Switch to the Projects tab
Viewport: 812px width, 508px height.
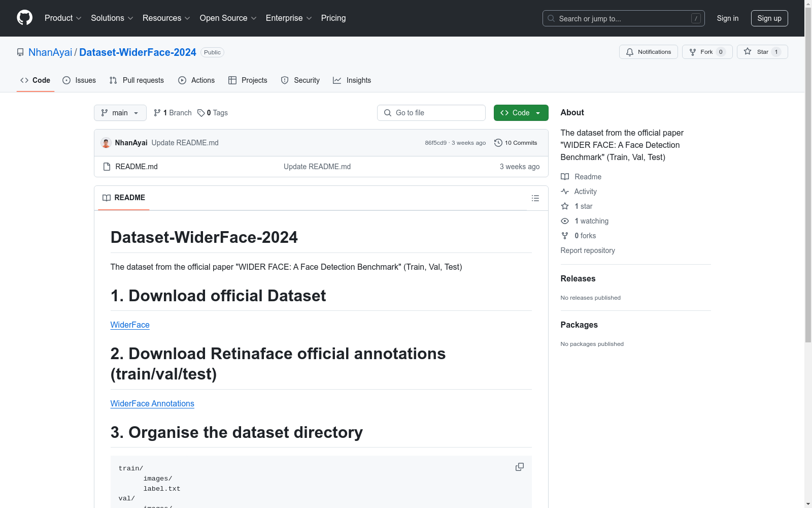[248, 80]
